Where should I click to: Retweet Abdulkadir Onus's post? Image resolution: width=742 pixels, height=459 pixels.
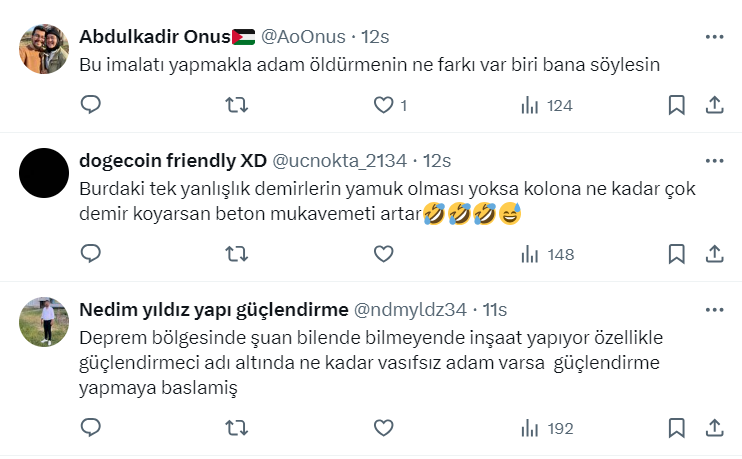[x=236, y=105]
